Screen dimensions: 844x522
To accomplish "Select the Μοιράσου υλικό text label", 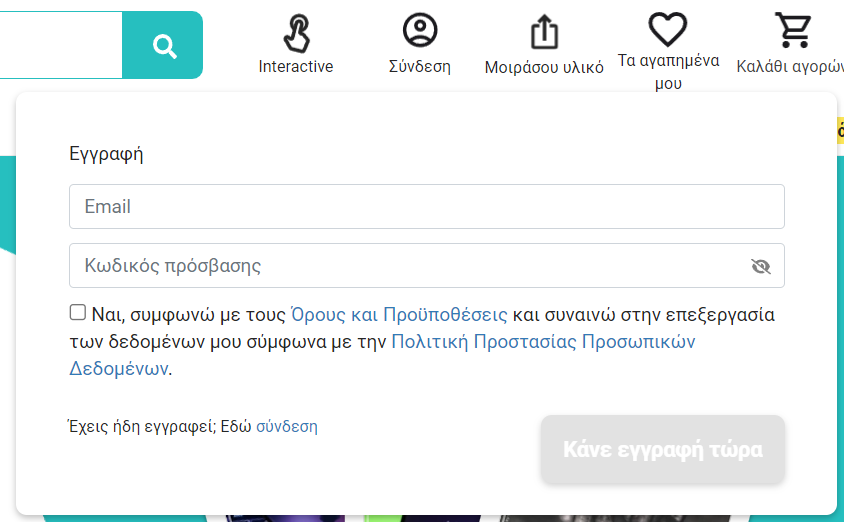I will (544, 68).
